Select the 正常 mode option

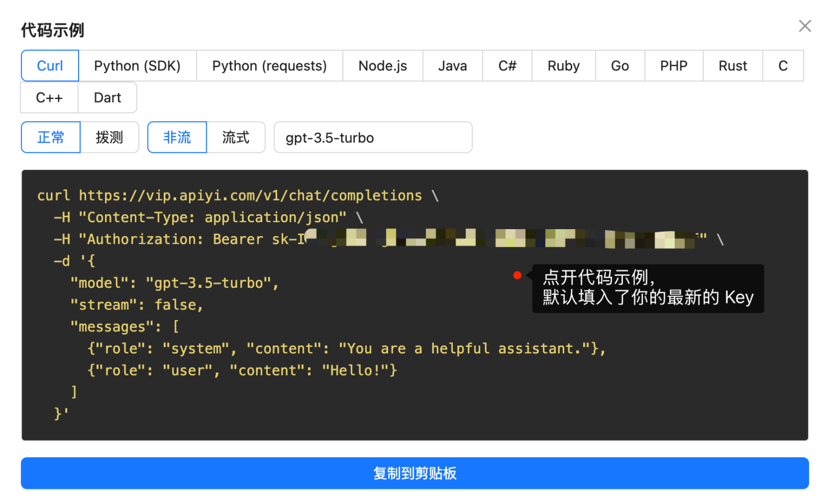tap(51, 137)
